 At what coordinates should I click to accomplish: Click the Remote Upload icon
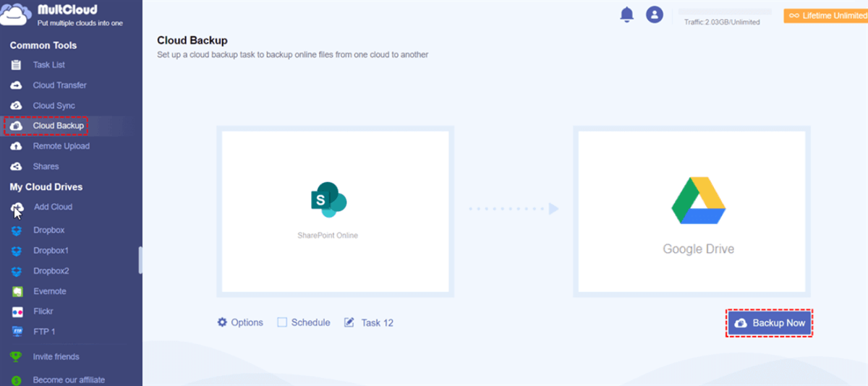coord(16,146)
